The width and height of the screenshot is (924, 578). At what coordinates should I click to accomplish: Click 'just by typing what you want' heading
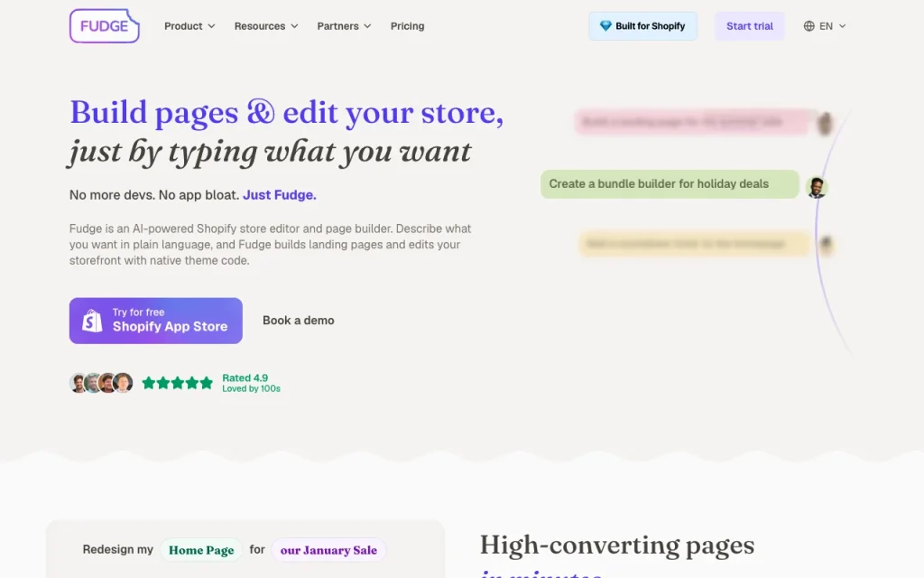[271, 152]
